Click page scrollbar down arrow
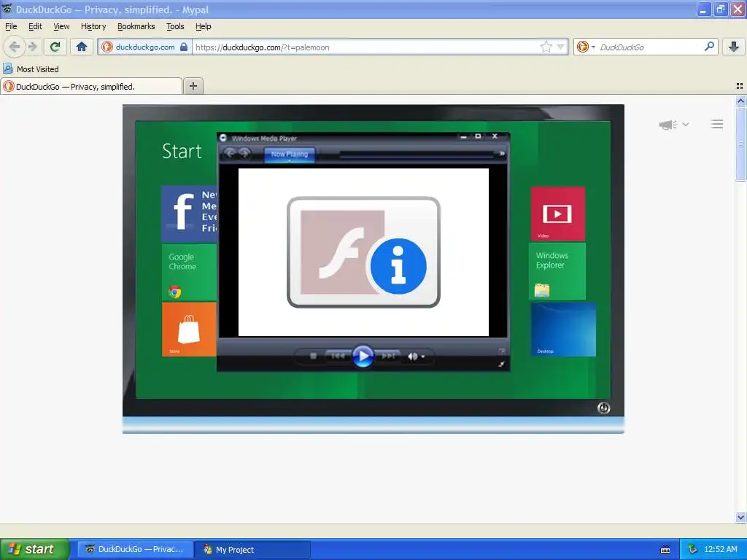Screen dimensions: 747x560 click(x=740, y=517)
